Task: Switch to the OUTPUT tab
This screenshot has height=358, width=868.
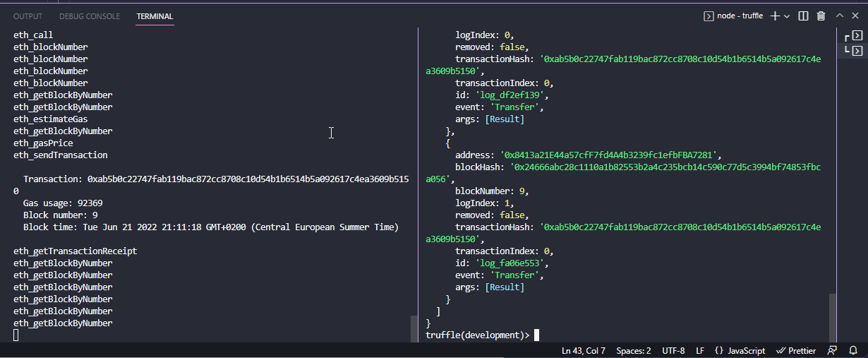Action: tap(28, 16)
